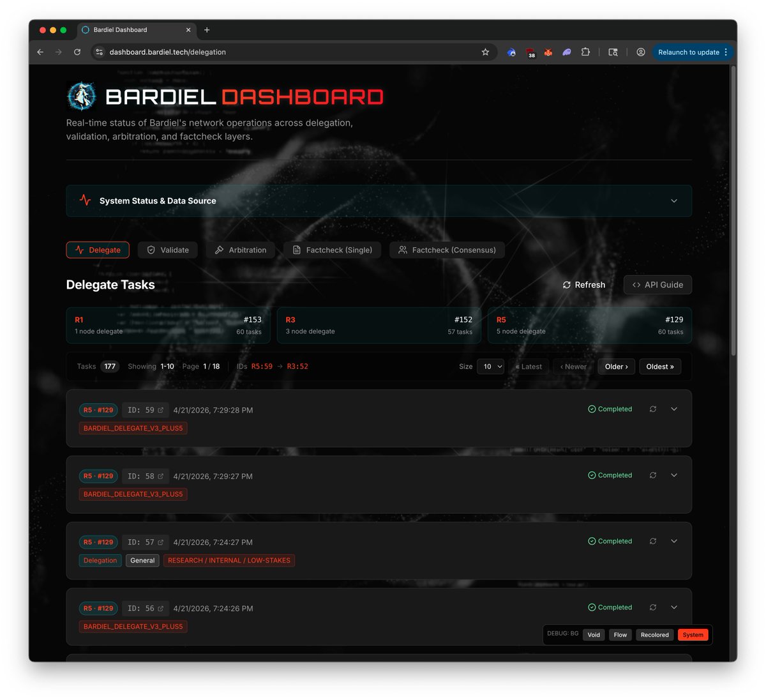The height and width of the screenshot is (700, 766).
Task: Expand task ID 59 details chevron
Action: [674, 409]
